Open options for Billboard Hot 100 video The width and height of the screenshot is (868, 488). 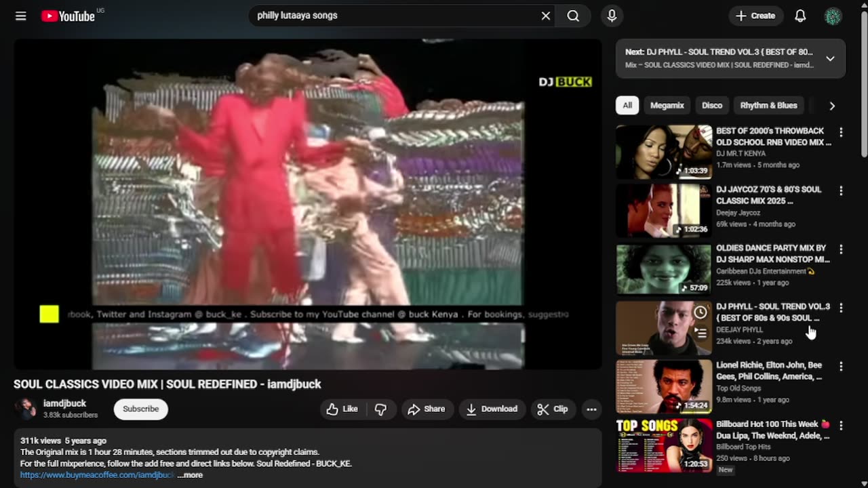pos(841,426)
